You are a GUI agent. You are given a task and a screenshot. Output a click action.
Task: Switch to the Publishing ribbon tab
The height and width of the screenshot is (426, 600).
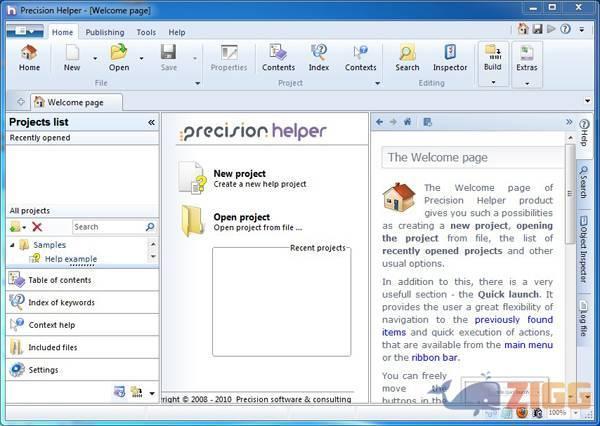[x=105, y=33]
